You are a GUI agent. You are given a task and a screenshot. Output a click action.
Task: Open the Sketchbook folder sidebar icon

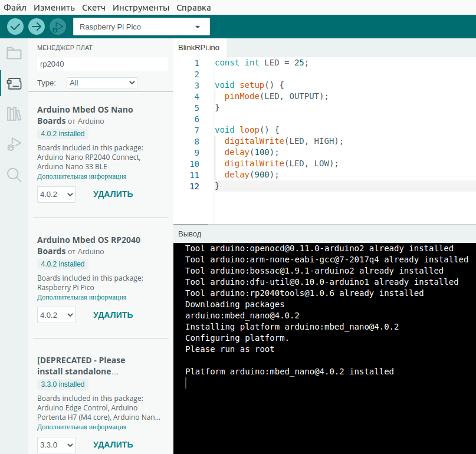(x=14, y=53)
